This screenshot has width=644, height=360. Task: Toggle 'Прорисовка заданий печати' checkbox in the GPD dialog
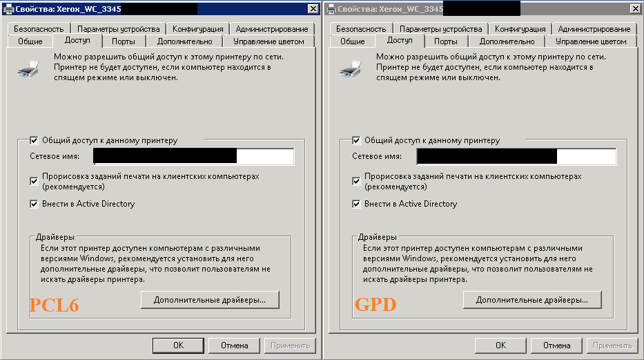356,181
